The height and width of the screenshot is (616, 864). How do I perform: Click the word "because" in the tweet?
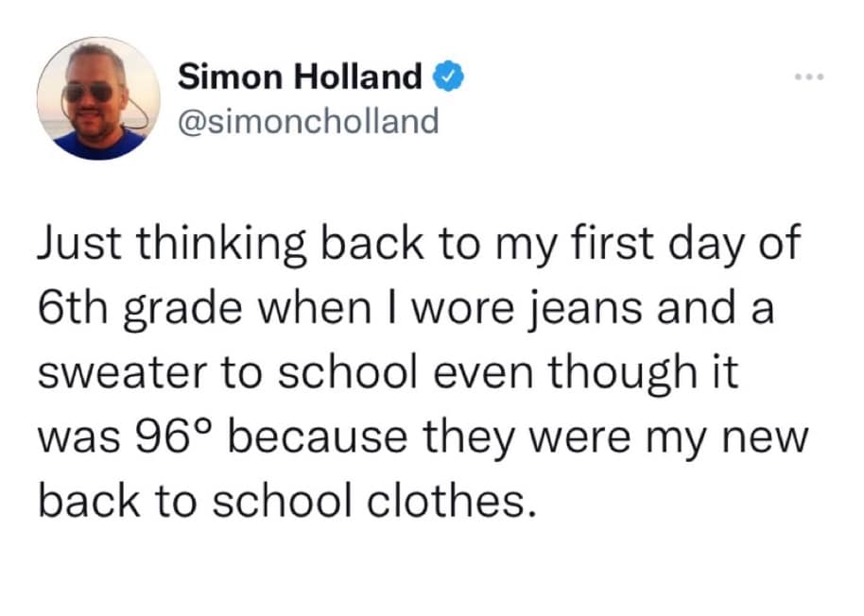pos(317,437)
